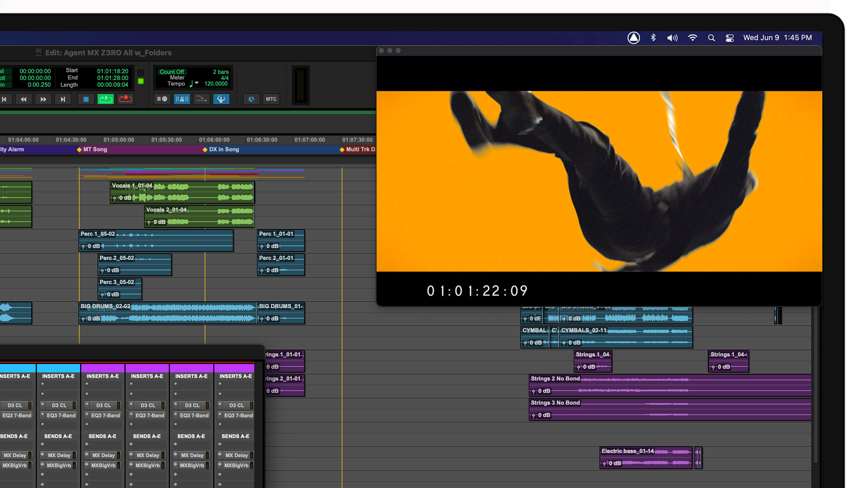Click the MTC button in the transport
The image size is (868, 488).
[x=271, y=99]
